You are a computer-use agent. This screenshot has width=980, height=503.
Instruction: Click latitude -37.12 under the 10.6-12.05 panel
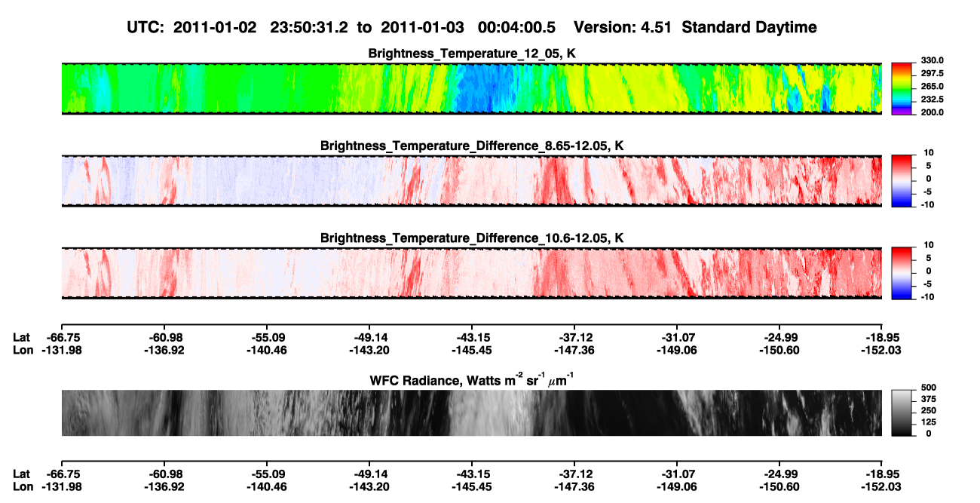coord(574,337)
